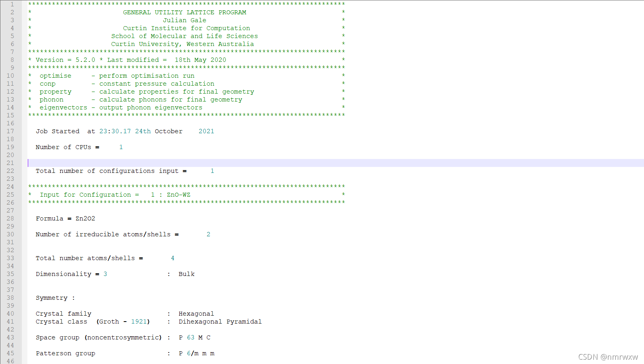644x364 pixels.
Task: Click line number 25 in the gutter
Action: (x=10, y=195)
